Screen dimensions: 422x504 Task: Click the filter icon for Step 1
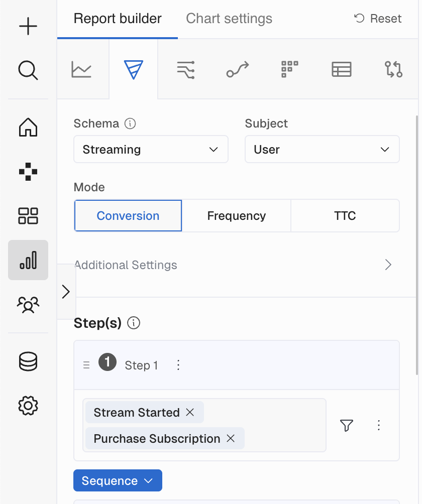coord(347,425)
